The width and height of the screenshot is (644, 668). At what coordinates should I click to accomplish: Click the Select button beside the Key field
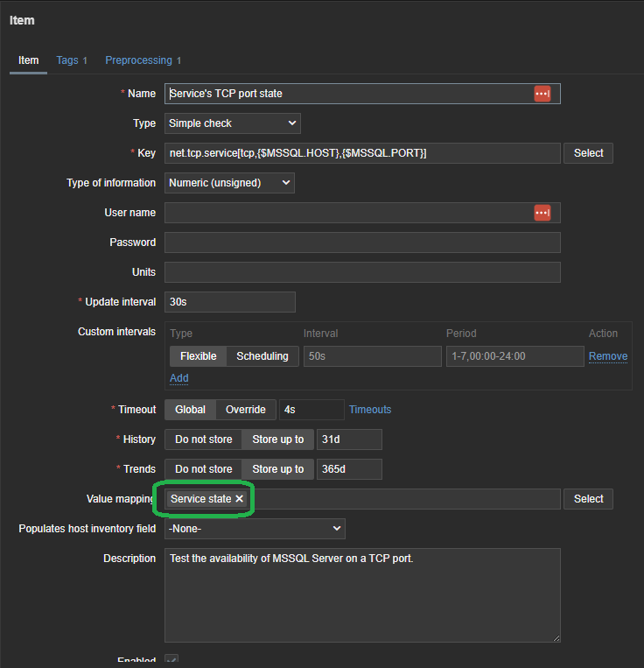click(588, 153)
